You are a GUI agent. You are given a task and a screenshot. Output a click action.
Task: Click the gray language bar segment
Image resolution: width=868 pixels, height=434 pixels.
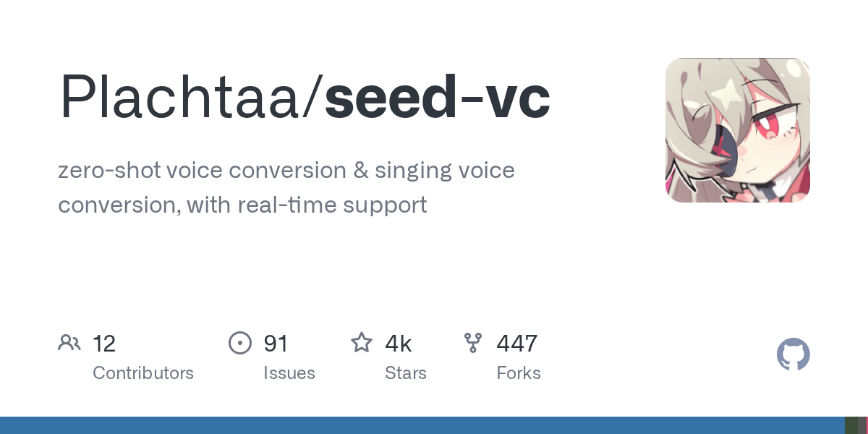(861, 425)
